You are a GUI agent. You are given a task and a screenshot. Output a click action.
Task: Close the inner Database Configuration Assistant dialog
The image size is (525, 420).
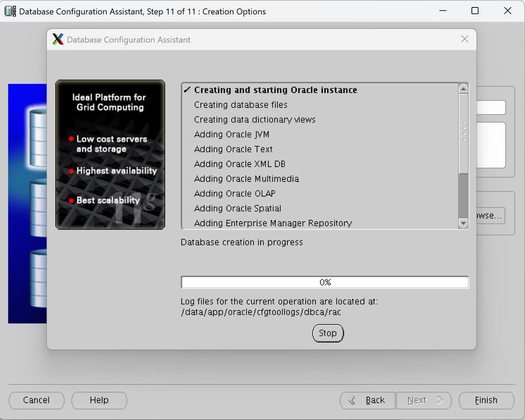464,39
